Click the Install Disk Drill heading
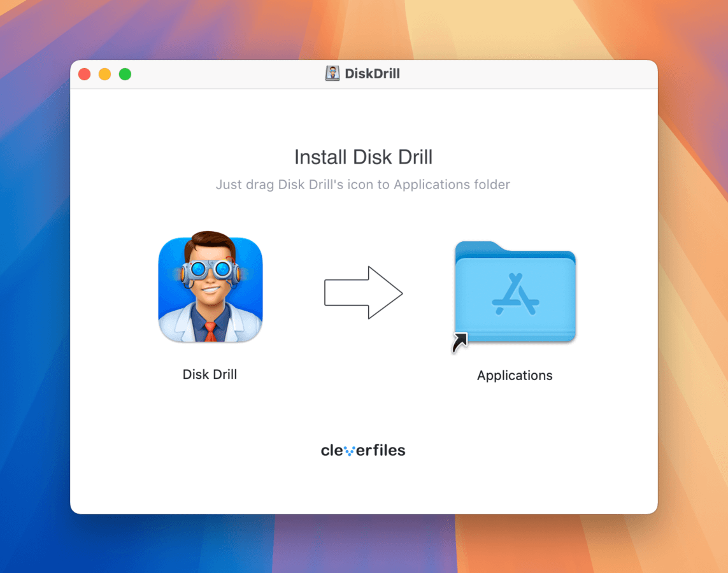728x573 pixels. 364,157
